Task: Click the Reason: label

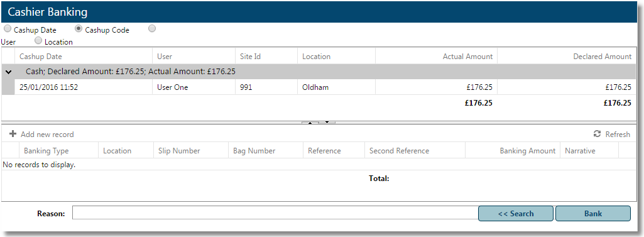Action: [x=51, y=214]
